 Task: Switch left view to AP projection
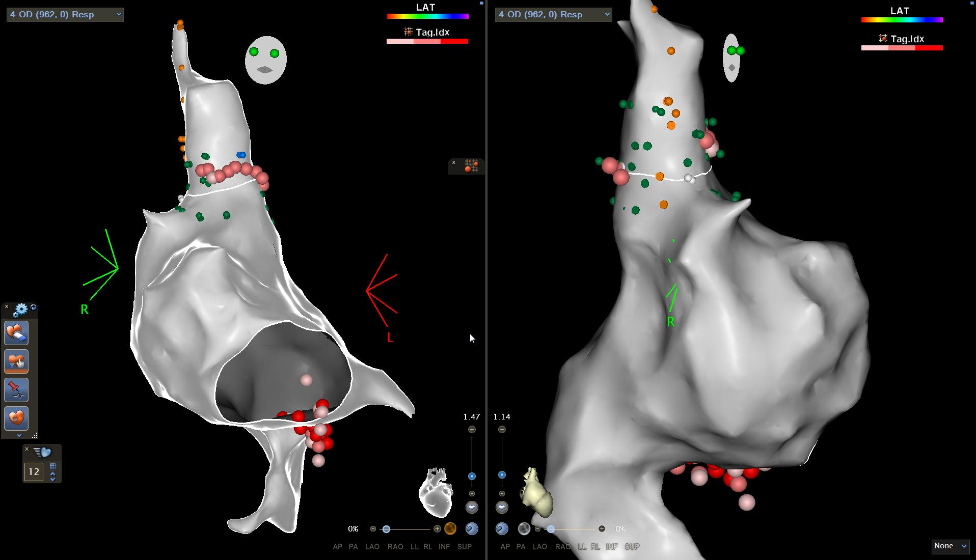click(337, 547)
